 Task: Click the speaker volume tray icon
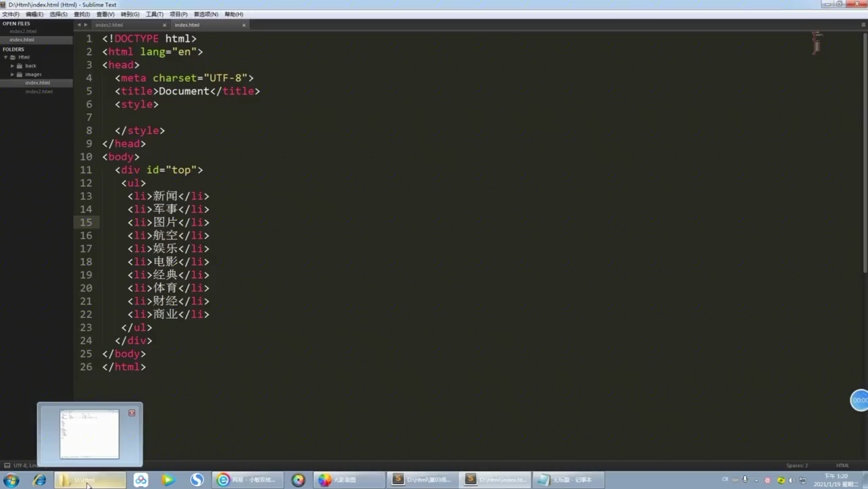791,480
